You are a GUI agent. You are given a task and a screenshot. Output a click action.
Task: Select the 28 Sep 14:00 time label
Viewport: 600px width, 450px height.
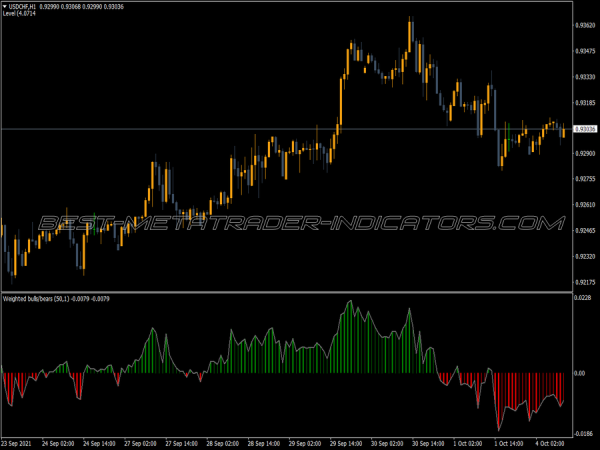[x=264, y=443]
